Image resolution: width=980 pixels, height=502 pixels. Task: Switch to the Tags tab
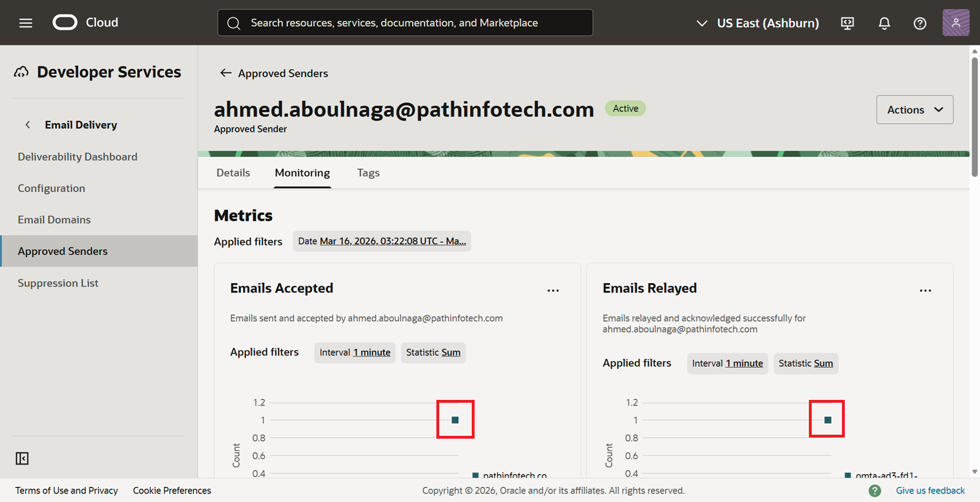(368, 173)
